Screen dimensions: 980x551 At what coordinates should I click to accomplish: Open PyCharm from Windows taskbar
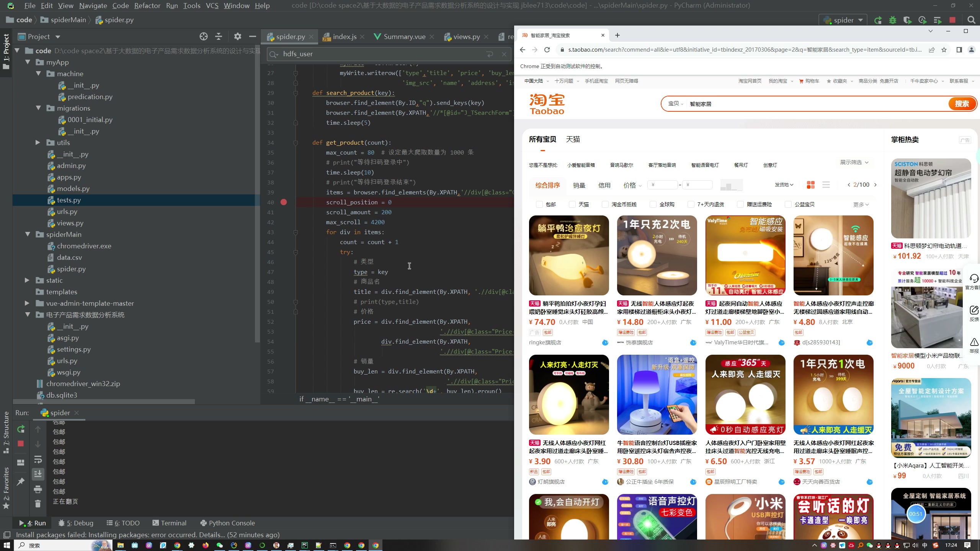(x=305, y=545)
